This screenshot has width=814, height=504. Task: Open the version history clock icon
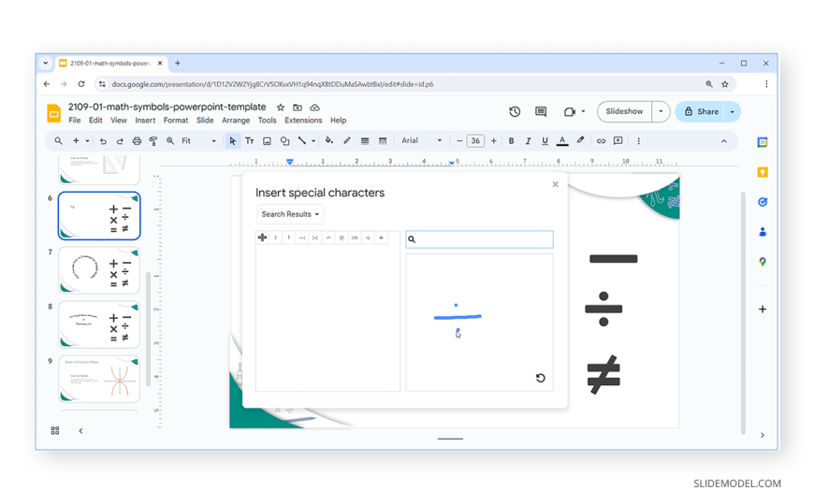pos(515,111)
